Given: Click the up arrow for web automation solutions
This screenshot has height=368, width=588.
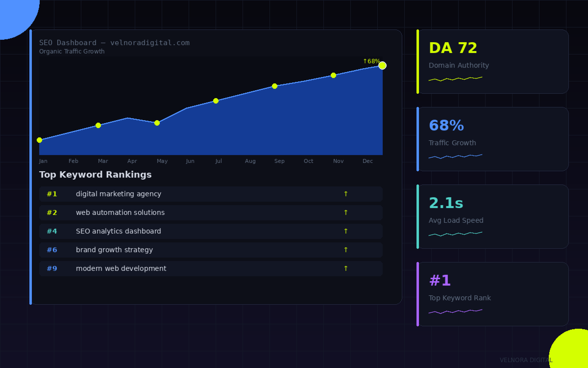Looking at the screenshot, I should [345, 212].
